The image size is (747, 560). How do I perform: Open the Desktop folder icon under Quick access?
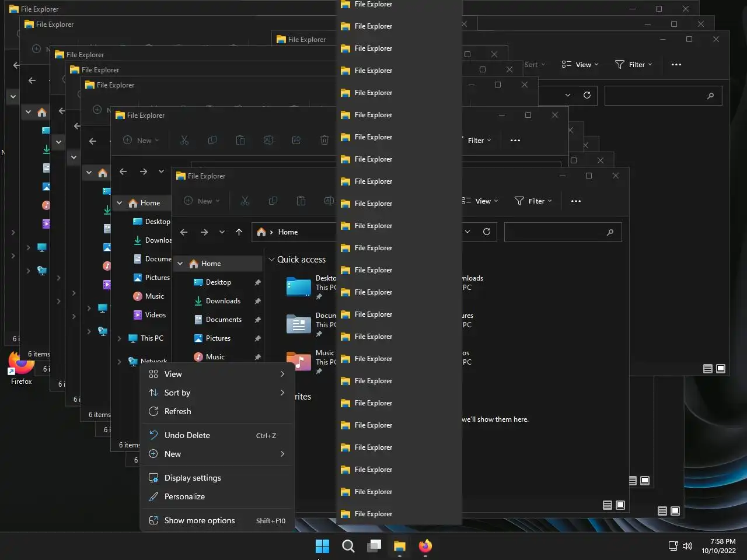(x=299, y=287)
